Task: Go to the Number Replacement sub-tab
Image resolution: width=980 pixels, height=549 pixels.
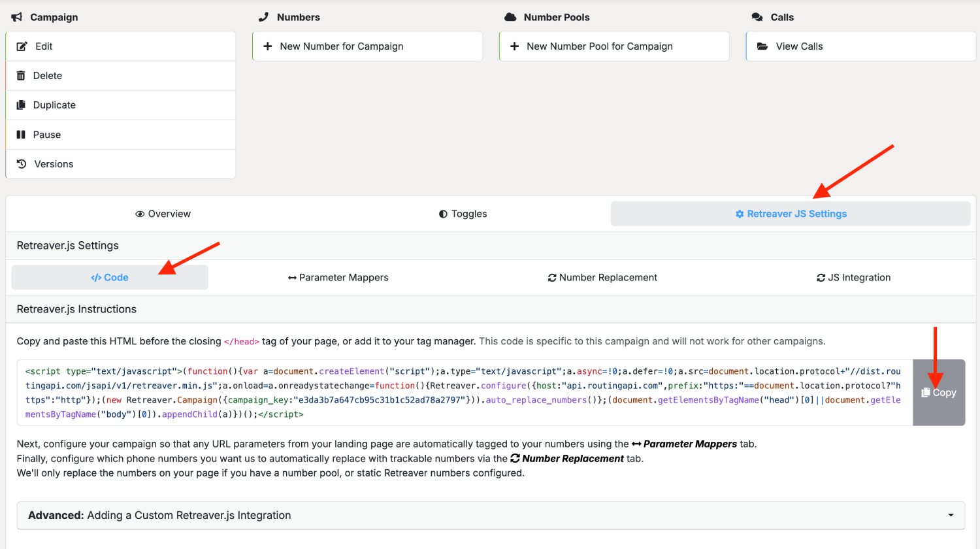Action: tap(602, 278)
